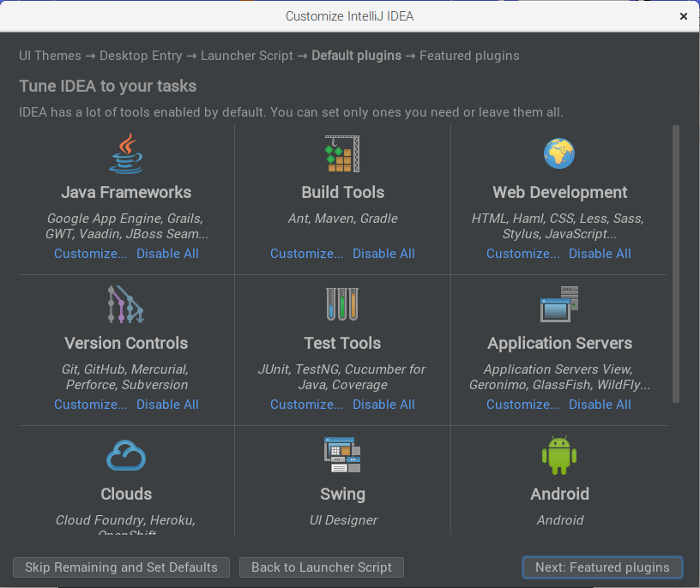Click 'UI Themes' in the breadcrumb
This screenshot has height=588, width=700.
point(50,56)
